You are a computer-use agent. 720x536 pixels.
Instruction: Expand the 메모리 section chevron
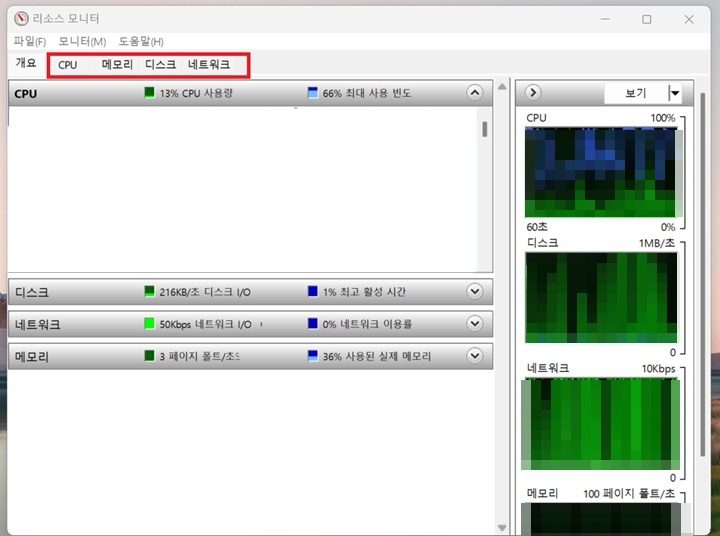[x=475, y=355]
